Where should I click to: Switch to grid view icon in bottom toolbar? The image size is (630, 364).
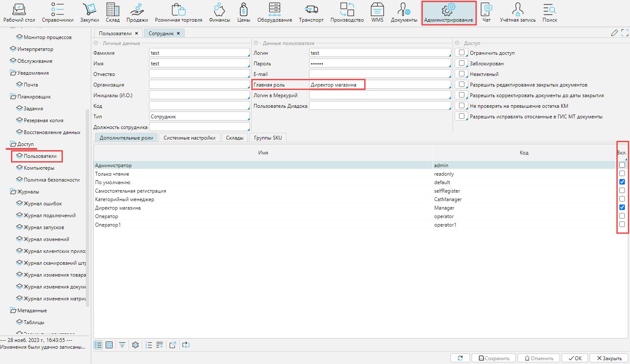[109, 345]
